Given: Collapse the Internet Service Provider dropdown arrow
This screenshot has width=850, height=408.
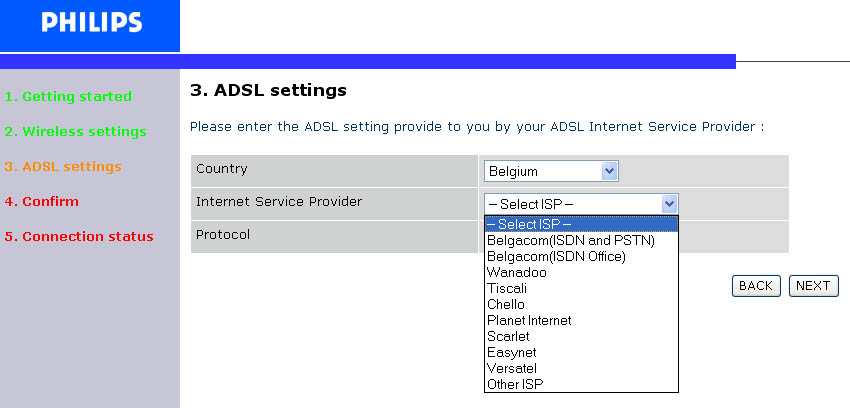Looking at the screenshot, I should pos(670,204).
